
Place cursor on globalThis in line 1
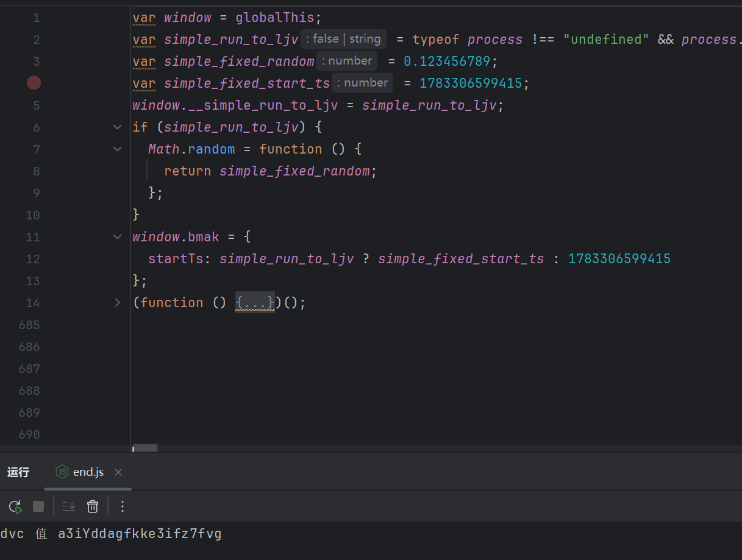pyautogui.click(x=274, y=18)
